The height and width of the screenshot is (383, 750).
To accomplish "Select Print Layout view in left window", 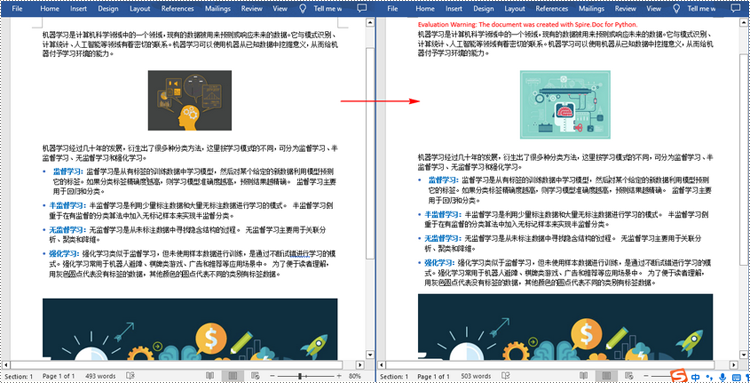I will [232, 376].
